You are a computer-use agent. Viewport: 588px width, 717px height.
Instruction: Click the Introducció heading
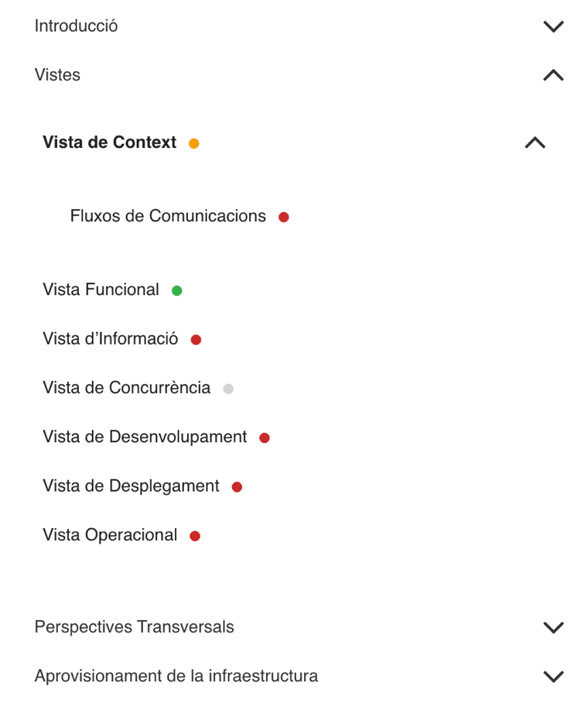coord(76,26)
